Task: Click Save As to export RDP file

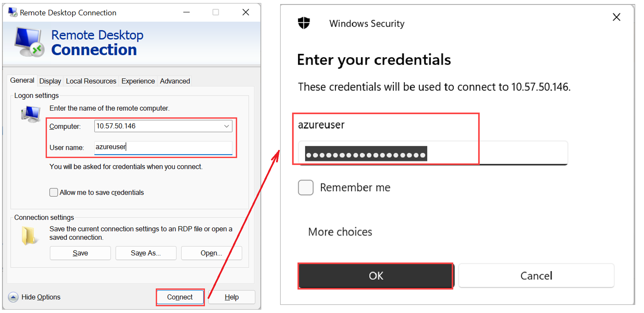Action: [x=146, y=253]
